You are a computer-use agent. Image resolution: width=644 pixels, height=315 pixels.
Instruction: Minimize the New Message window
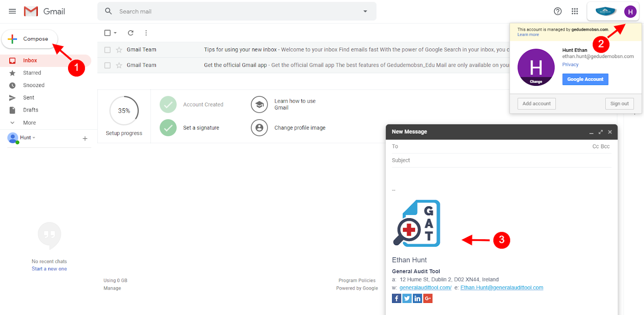(591, 133)
